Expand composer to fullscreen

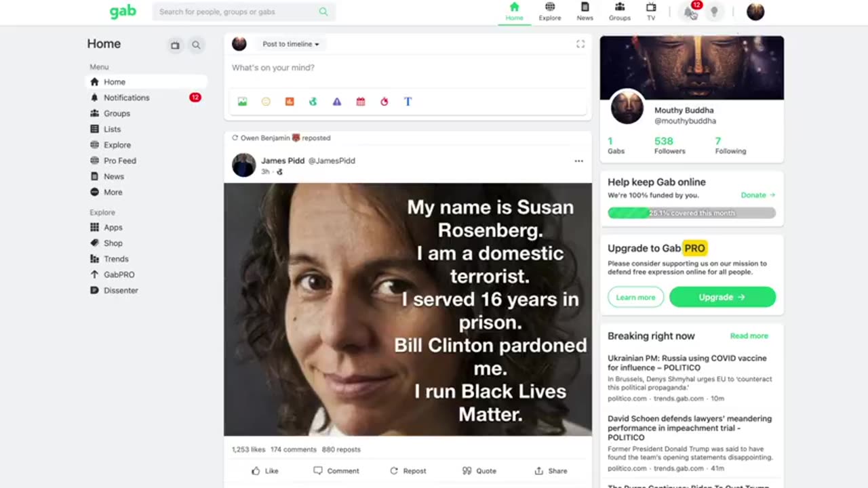click(x=580, y=44)
